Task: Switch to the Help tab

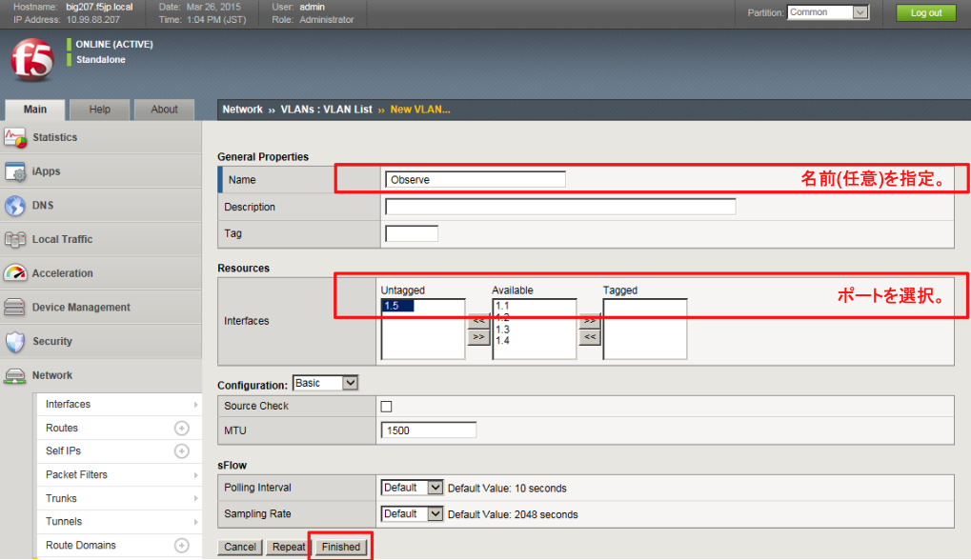Action: click(x=100, y=110)
